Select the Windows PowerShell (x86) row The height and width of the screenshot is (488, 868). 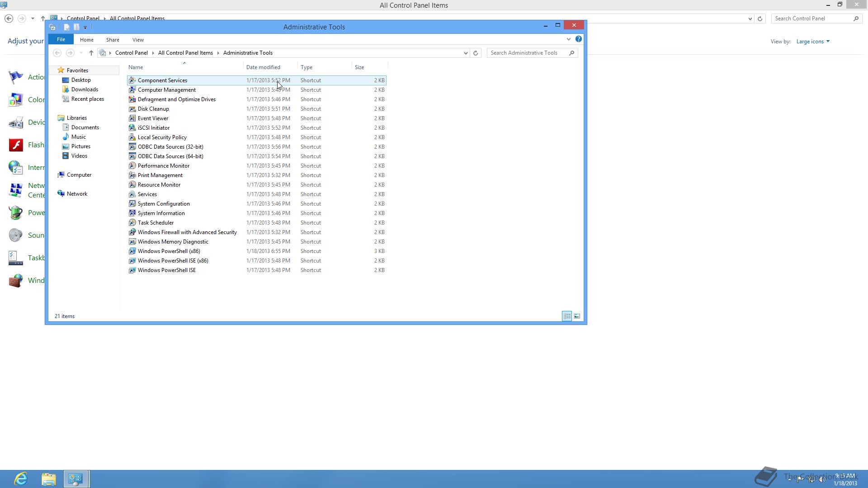(257, 251)
